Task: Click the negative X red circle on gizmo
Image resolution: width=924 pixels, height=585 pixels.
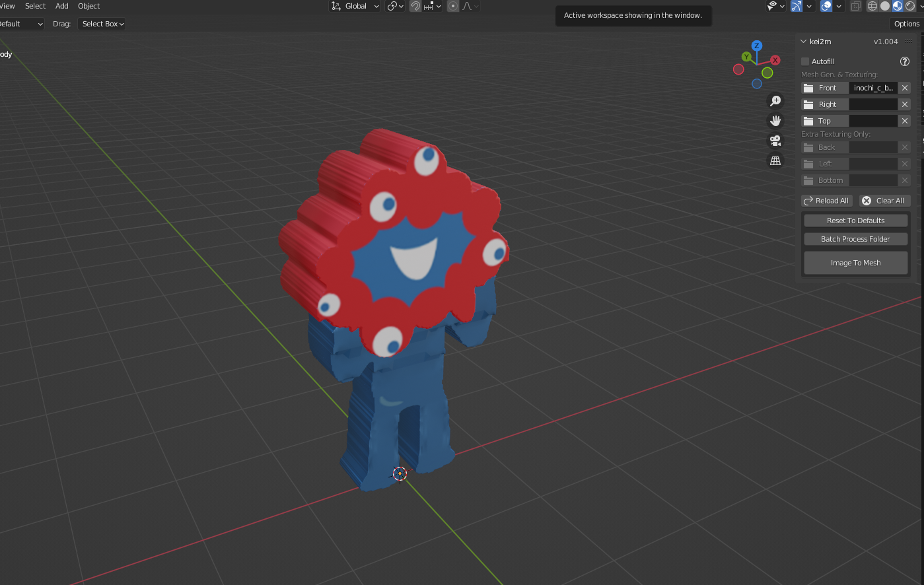Action: click(x=738, y=69)
